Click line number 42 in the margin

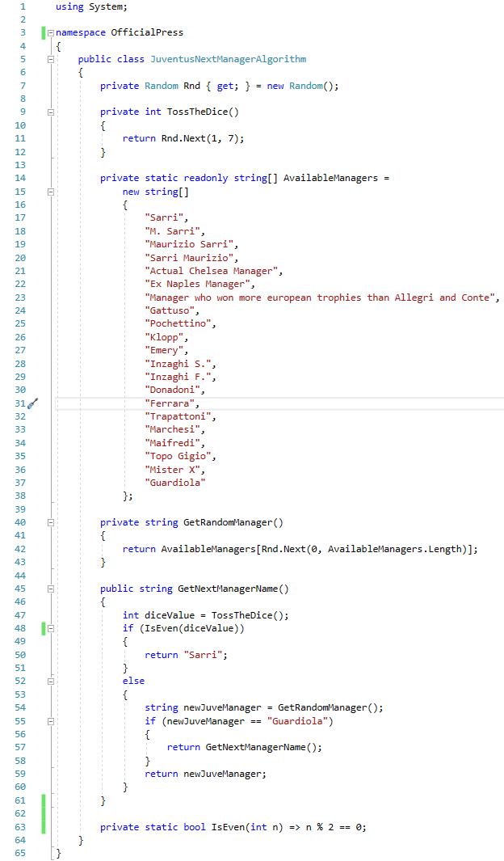(19, 549)
